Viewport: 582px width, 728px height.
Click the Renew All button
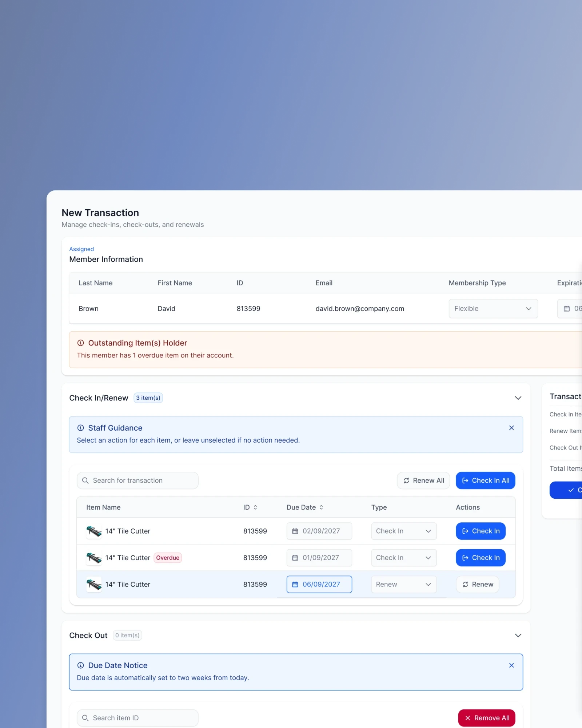423,480
